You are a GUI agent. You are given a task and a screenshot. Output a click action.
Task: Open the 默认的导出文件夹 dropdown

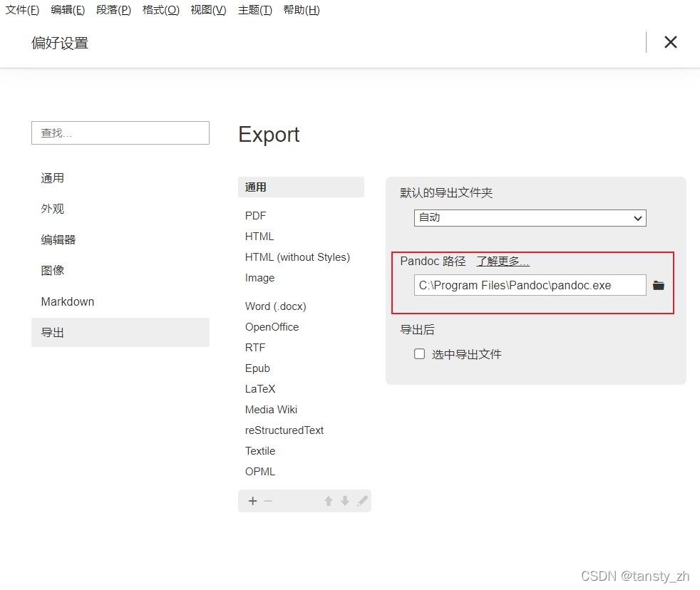tap(530, 218)
